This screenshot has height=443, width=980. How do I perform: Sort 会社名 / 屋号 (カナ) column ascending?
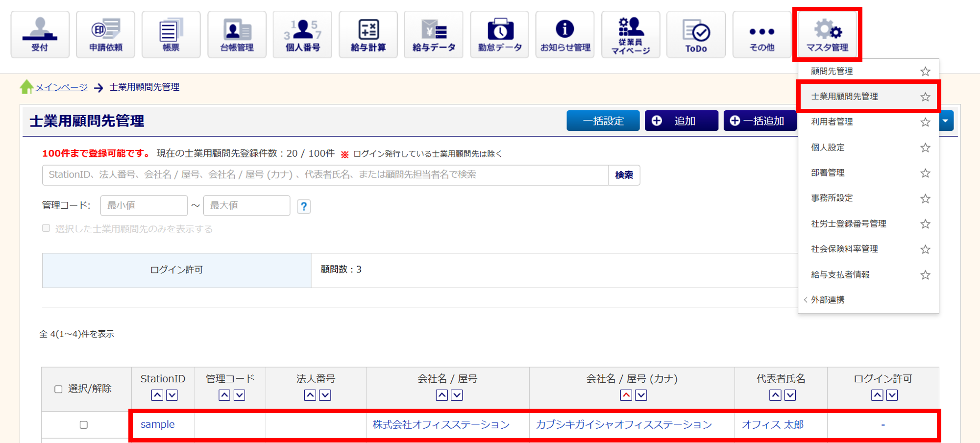(x=626, y=395)
